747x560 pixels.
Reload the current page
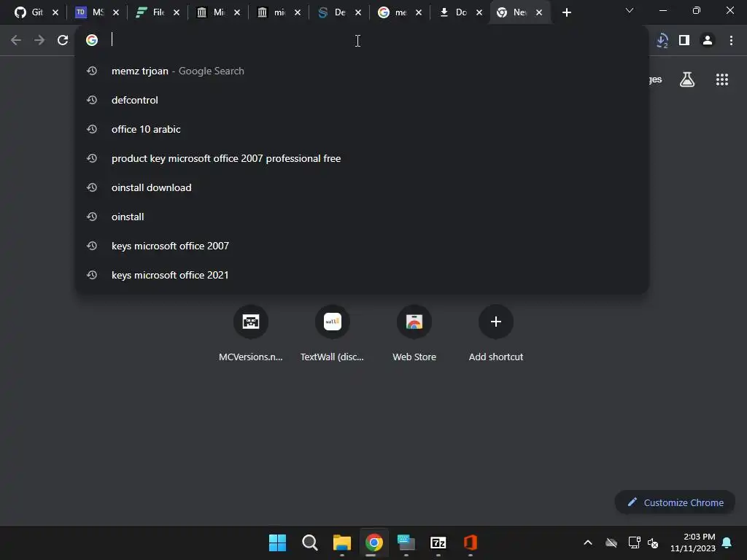coord(63,40)
